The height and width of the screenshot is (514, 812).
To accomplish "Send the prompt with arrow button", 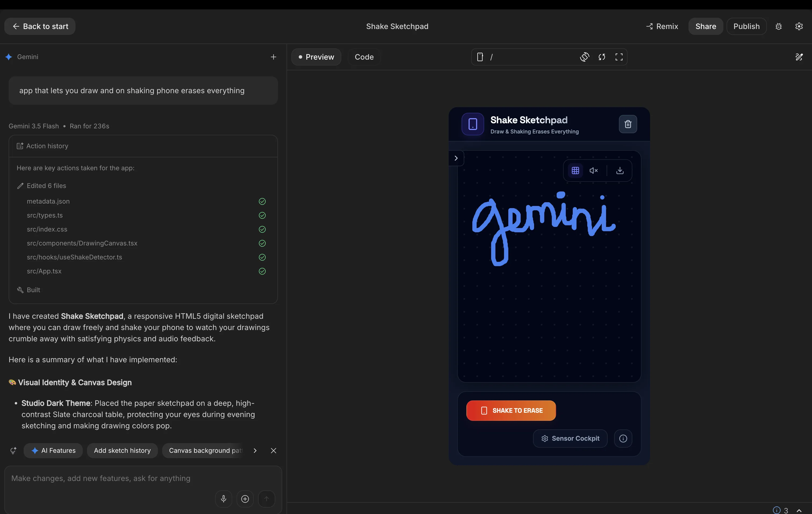I will pyautogui.click(x=266, y=499).
